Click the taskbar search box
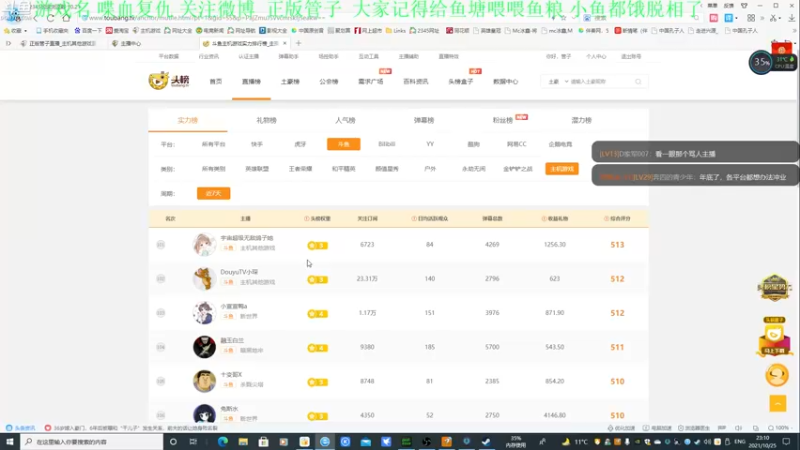This screenshot has height=450, width=800. click(x=92, y=441)
